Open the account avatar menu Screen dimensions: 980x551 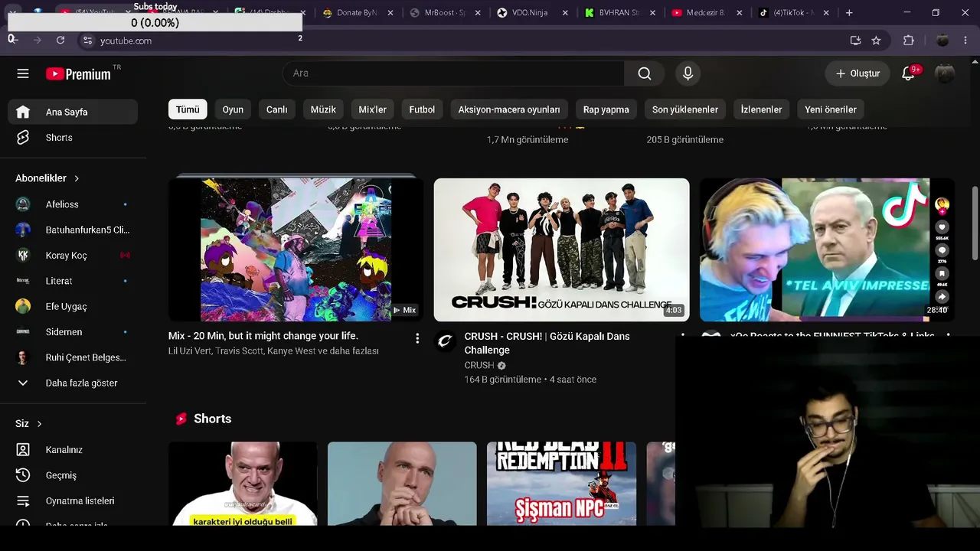(945, 73)
